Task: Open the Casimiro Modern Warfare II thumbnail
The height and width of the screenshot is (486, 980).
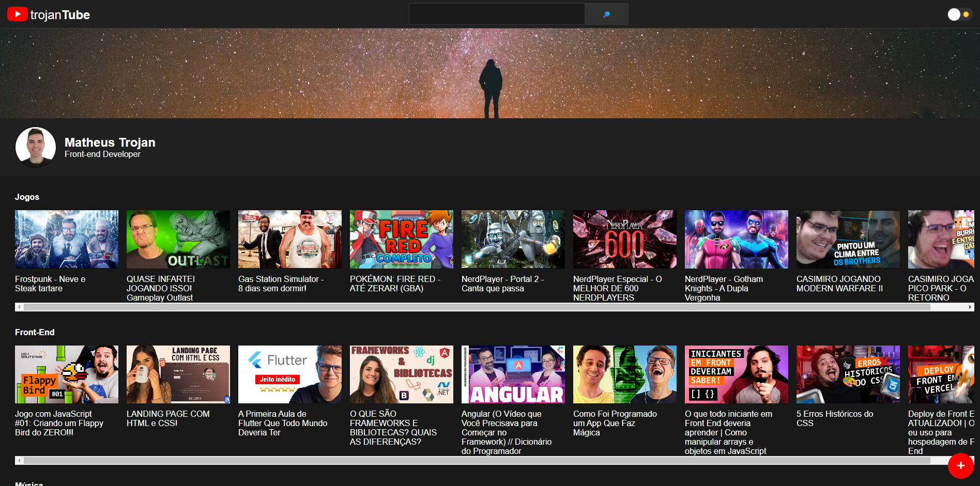Action: (x=848, y=239)
